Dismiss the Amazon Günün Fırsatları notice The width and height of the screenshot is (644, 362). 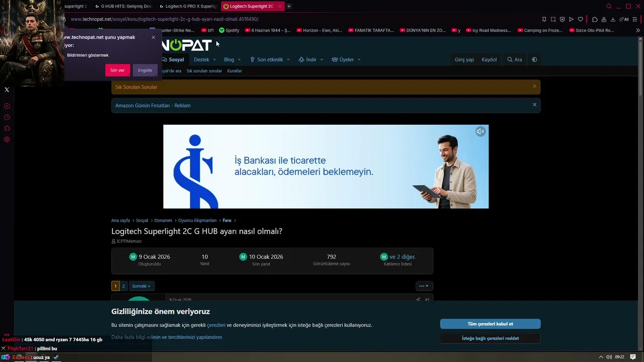click(x=534, y=105)
